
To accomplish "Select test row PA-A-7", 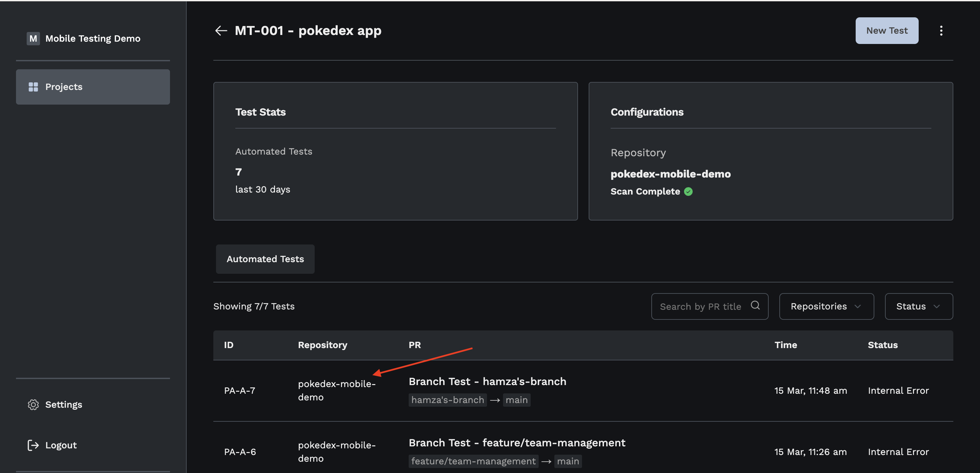I will (x=240, y=390).
